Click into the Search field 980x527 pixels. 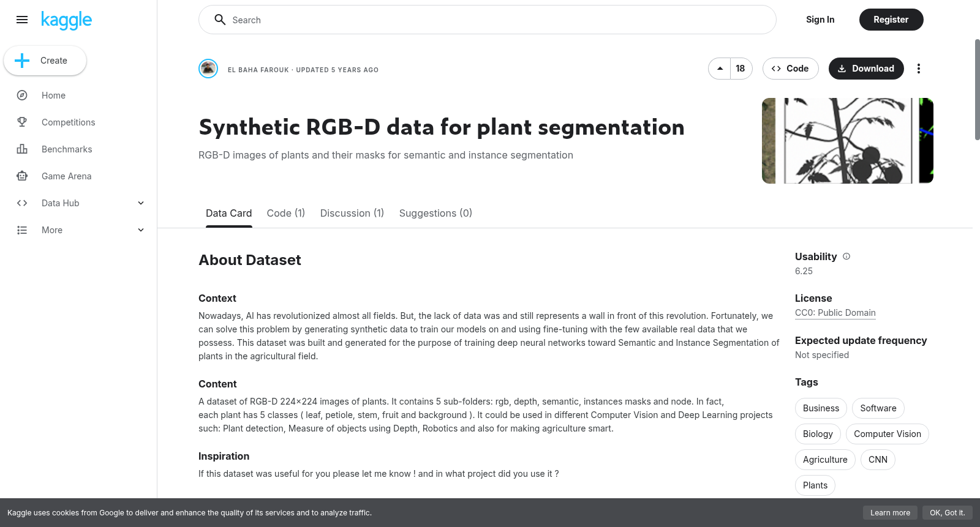tap(488, 20)
